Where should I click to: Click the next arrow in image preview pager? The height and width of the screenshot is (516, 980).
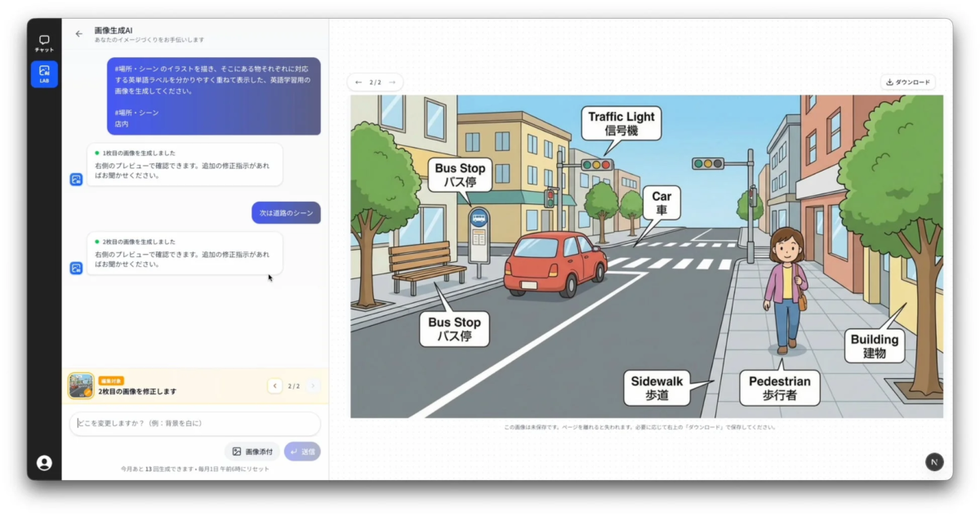click(x=393, y=82)
